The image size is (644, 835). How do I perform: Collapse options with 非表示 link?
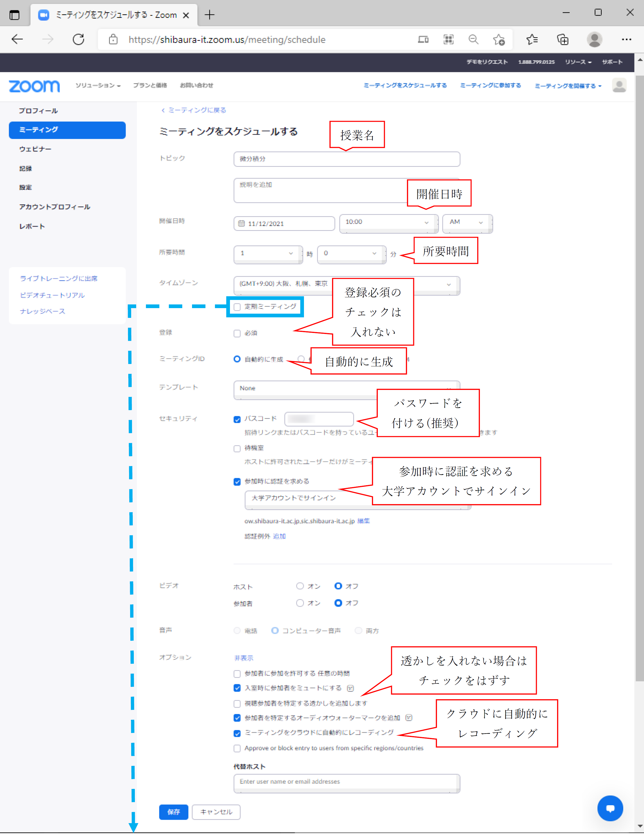pos(244,658)
